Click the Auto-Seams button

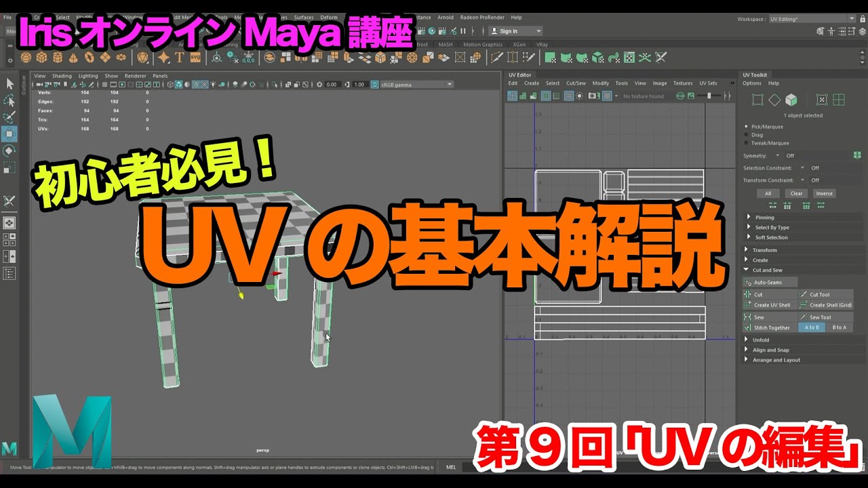click(771, 283)
